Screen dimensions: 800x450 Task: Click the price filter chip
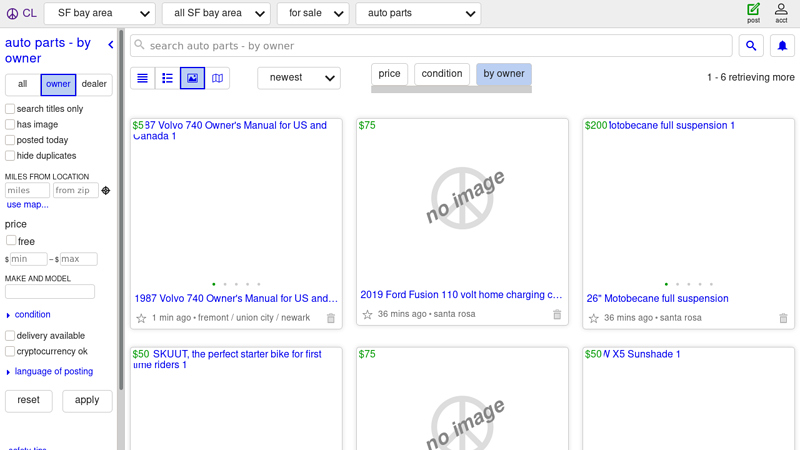(389, 74)
